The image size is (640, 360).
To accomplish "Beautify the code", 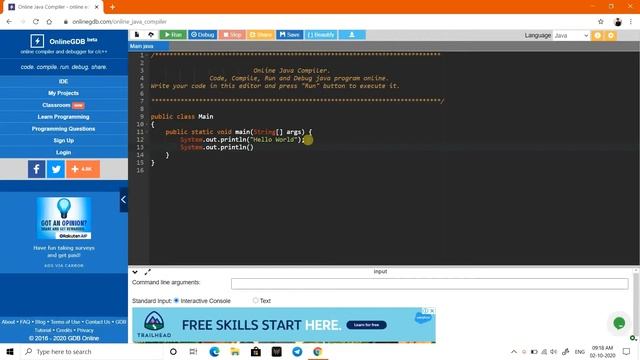I will 321,35.
